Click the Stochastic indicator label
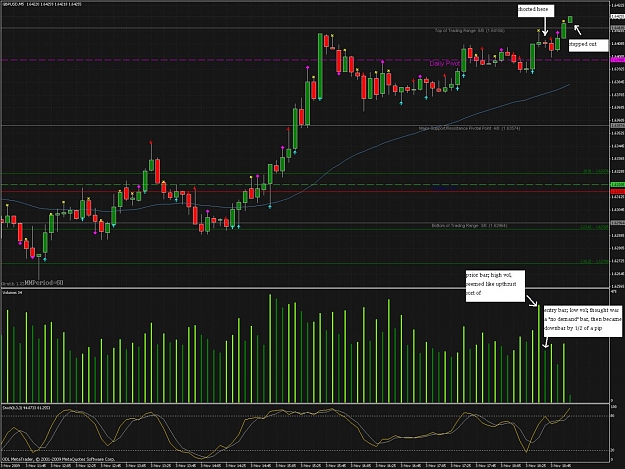The height and width of the screenshot is (469, 625). 26,408
